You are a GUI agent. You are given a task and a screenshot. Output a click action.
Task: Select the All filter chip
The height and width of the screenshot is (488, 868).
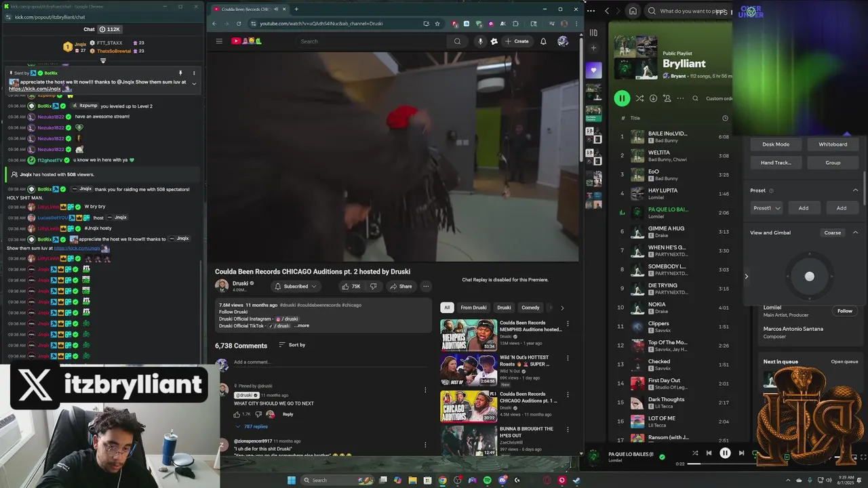(x=447, y=308)
